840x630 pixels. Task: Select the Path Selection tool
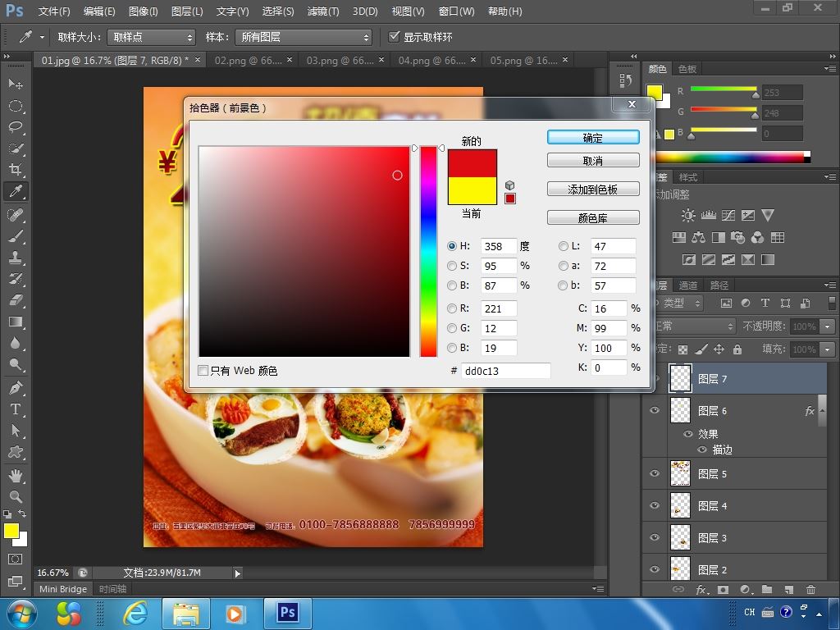click(15, 431)
